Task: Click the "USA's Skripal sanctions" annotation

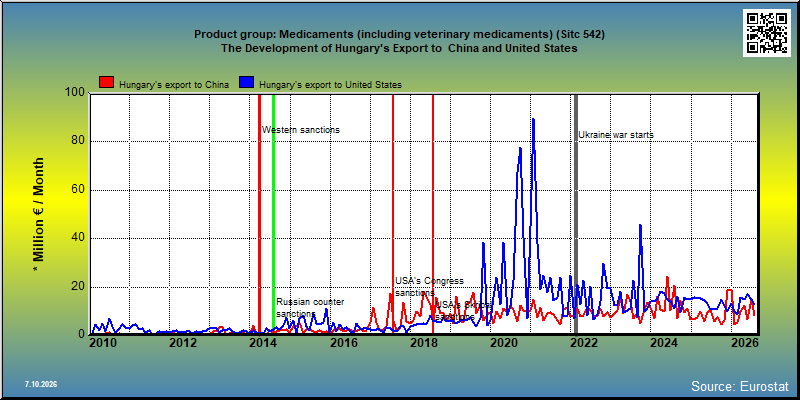Action: pyautogui.click(x=463, y=310)
